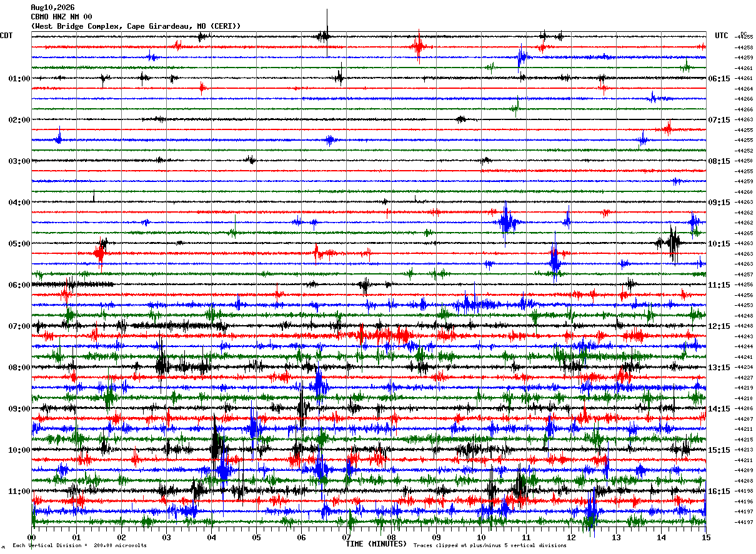
Task: Click the 16:15 UTC row label
Action: tap(719, 491)
